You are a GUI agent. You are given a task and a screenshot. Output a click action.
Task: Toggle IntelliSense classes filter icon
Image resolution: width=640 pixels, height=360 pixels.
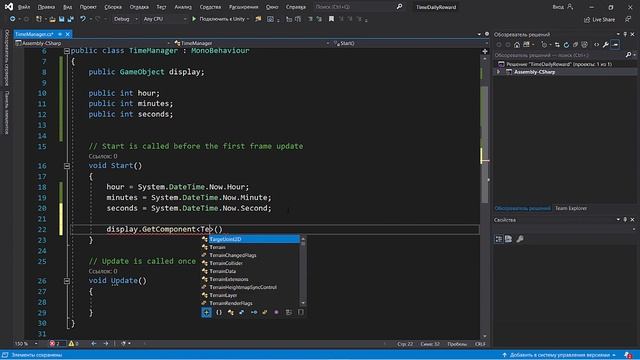[x=231, y=312]
